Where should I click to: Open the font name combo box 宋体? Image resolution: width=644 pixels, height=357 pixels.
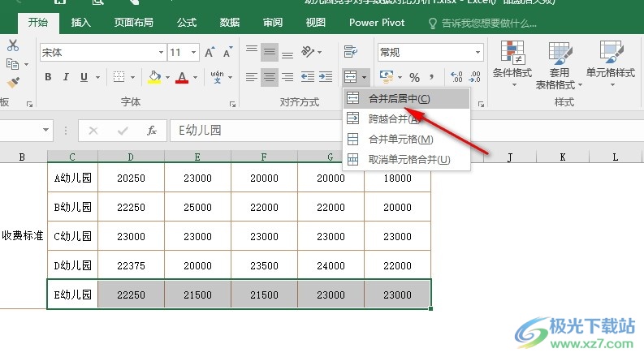pyautogui.click(x=103, y=53)
